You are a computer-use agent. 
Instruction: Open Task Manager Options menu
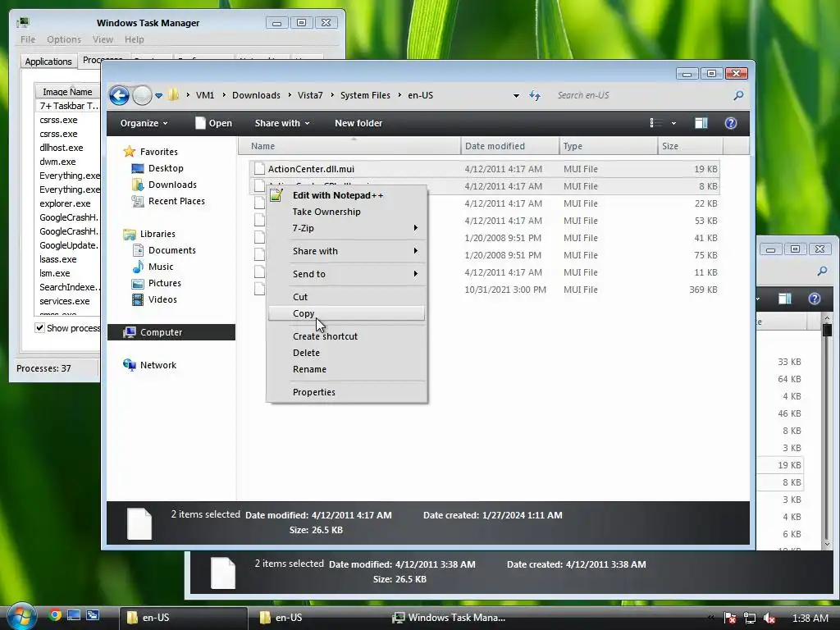64,39
